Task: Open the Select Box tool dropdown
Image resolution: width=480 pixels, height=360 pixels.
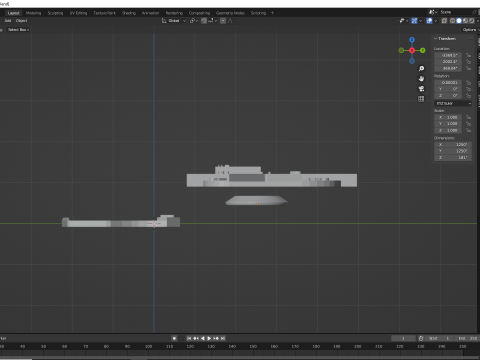Action: [x=18, y=30]
